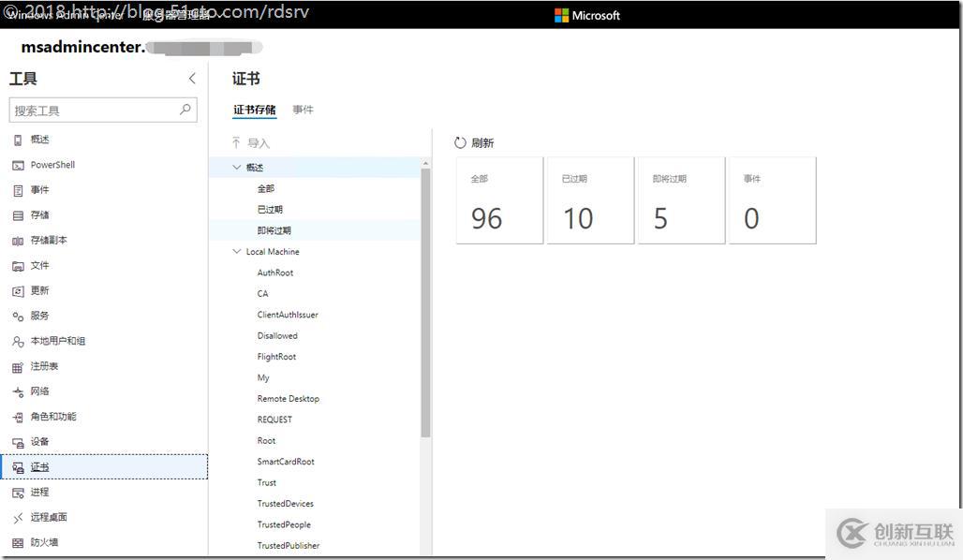Open the 文件 (Files) tool

(42, 265)
